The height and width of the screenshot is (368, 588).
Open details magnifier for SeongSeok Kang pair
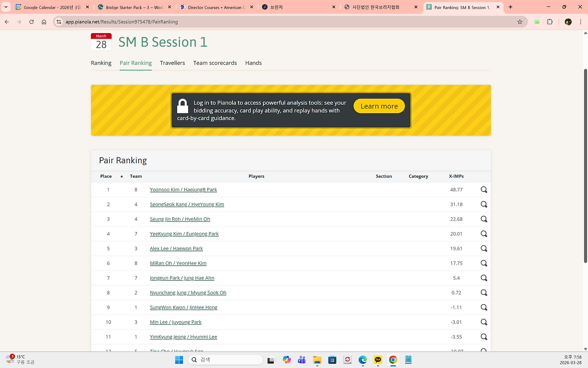[x=484, y=204]
